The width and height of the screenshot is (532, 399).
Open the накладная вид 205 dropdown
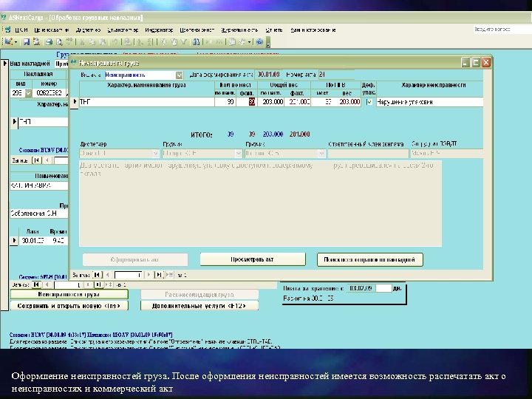pyautogui.click(x=28, y=92)
